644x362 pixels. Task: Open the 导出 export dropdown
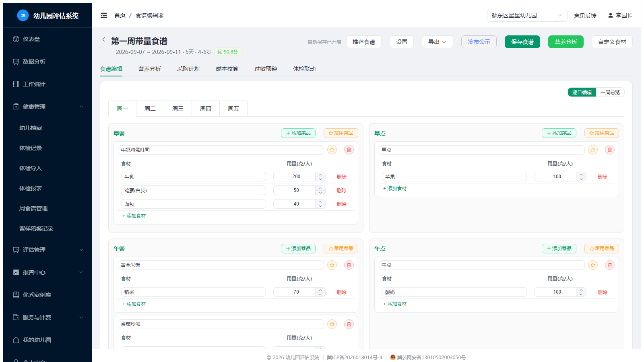[x=438, y=42]
